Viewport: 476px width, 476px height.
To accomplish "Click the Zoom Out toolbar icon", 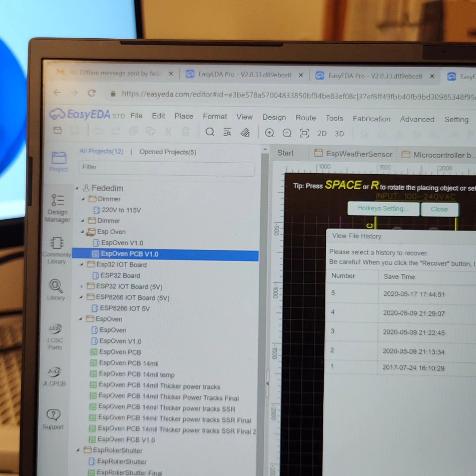I will [x=287, y=133].
